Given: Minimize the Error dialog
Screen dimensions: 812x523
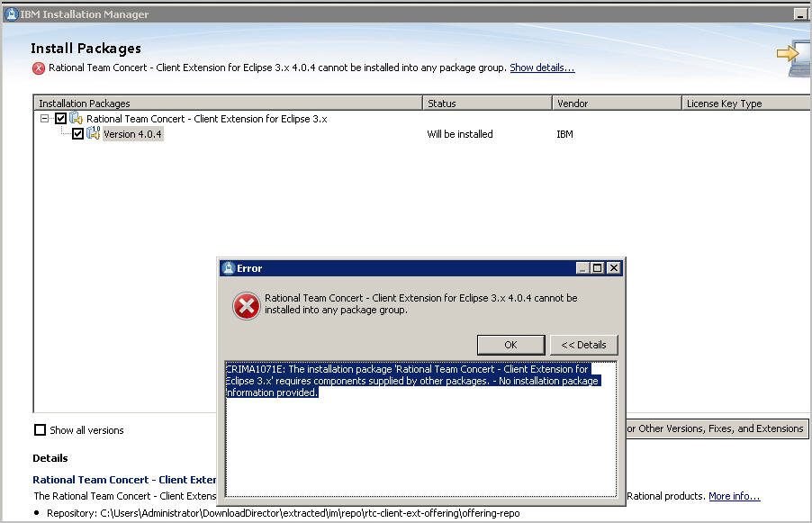Looking at the screenshot, I should (x=582, y=267).
